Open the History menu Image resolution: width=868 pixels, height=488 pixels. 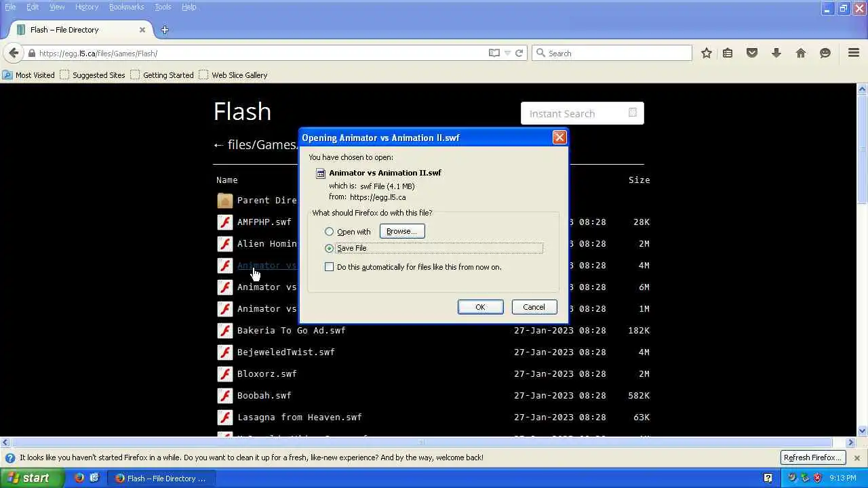pos(87,7)
